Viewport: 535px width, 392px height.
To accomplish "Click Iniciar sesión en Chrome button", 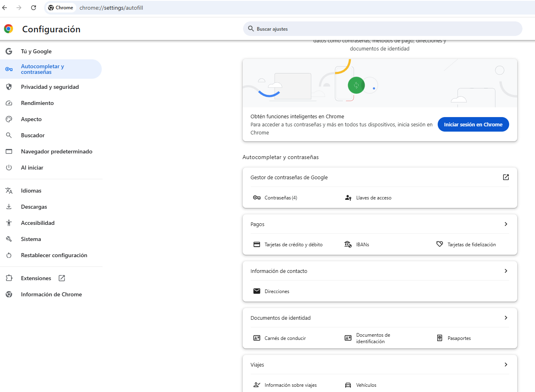I will pos(473,124).
